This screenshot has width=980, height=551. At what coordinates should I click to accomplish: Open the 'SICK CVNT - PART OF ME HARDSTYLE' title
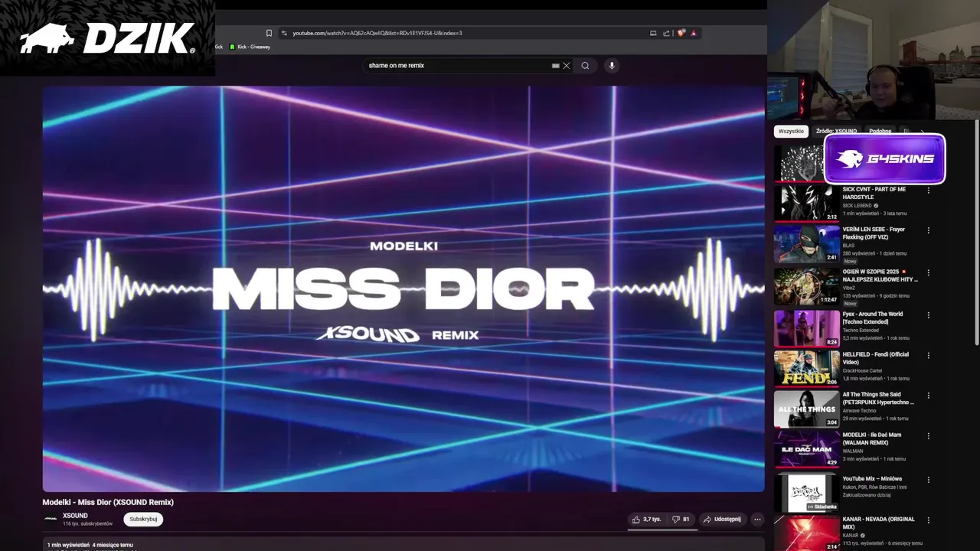(x=874, y=193)
